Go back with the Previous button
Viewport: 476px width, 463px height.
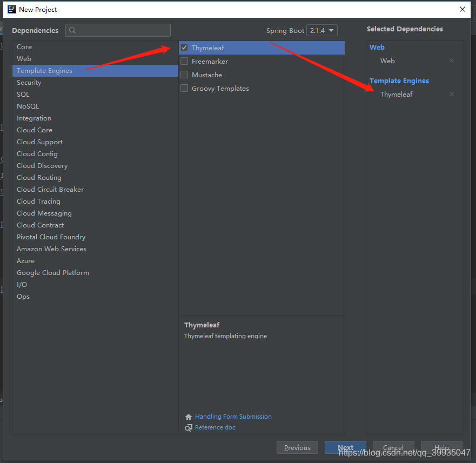pyautogui.click(x=297, y=447)
